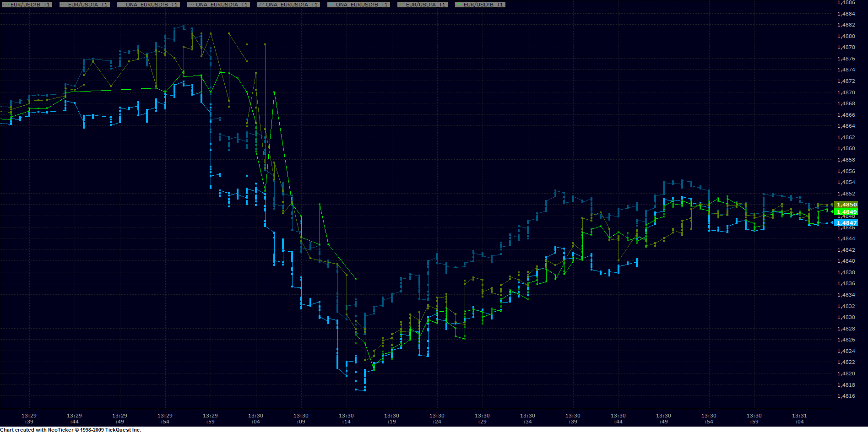The image size is (868, 433).
Task: Click the 13:30:09 time axis label
Action: tap(301, 419)
